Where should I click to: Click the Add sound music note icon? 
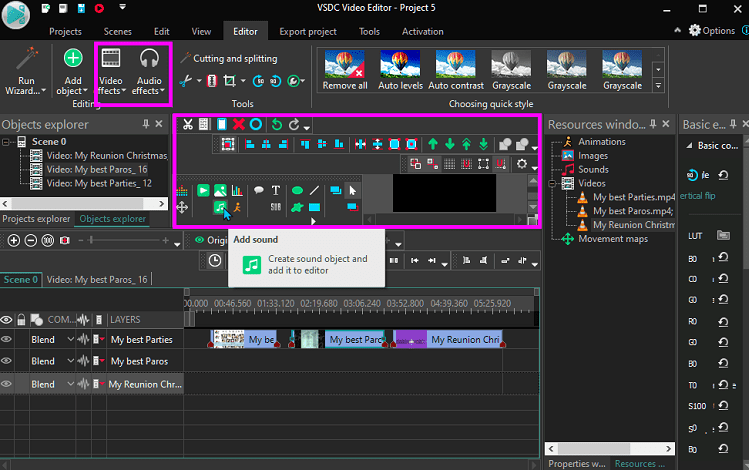click(220, 207)
